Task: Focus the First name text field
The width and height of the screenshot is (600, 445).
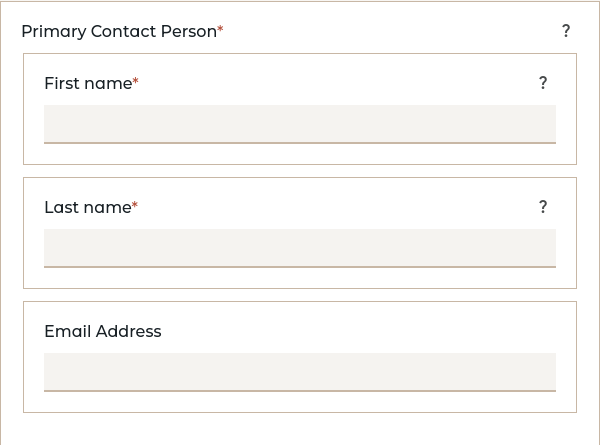Action: click(300, 124)
